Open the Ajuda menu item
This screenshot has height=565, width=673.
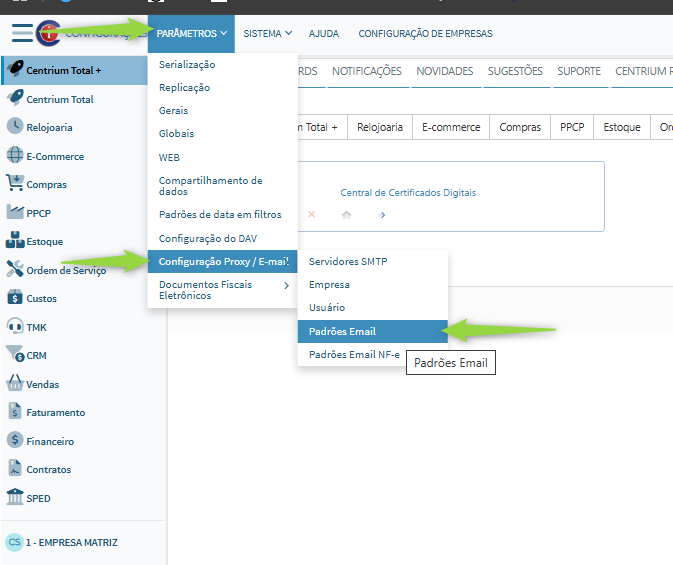(323, 34)
